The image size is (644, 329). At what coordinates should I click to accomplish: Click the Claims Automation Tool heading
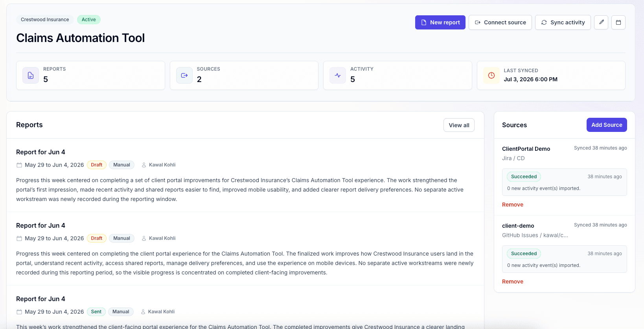(81, 38)
